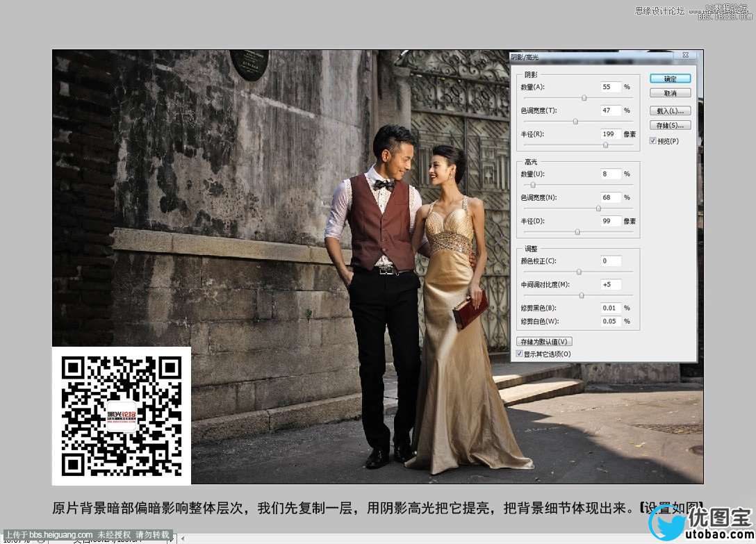
Task: Click the 颜色校正(C) field showing 0
Action: point(611,261)
